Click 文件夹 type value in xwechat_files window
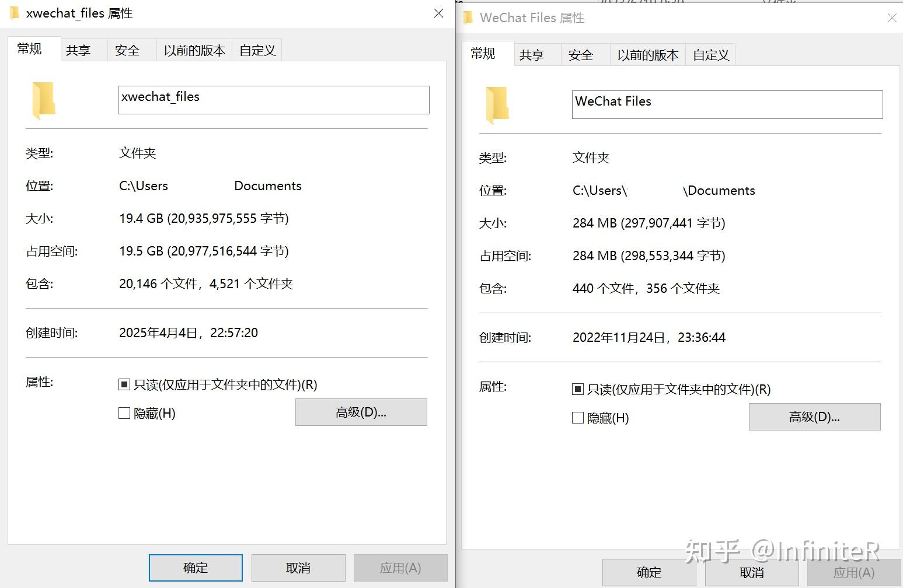This screenshot has height=588, width=903. pos(138,153)
